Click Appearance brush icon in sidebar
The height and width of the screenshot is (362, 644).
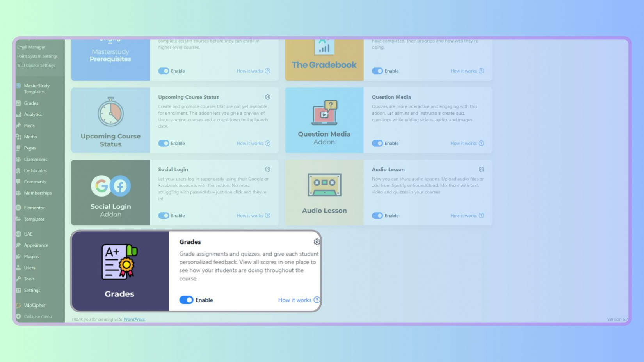click(18, 245)
